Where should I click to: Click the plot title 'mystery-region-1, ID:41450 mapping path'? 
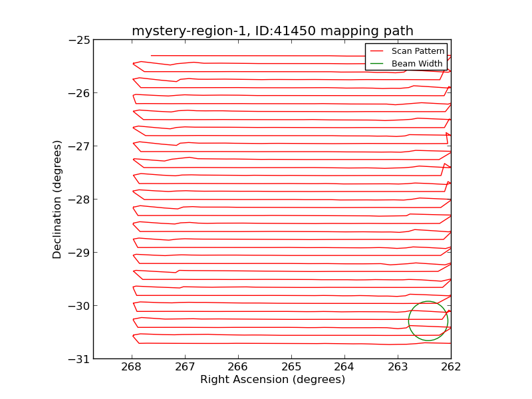pos(273,31)
